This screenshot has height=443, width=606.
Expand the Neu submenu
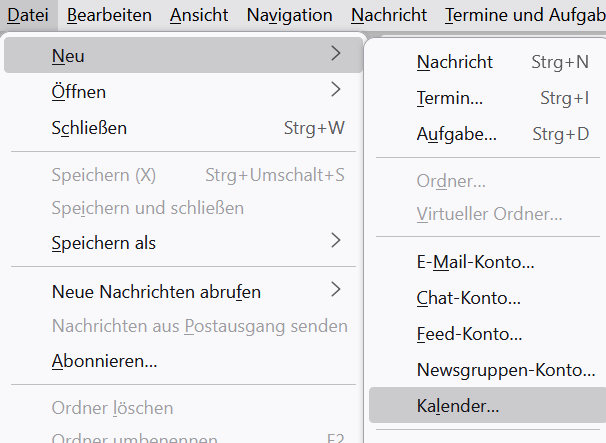(180, 55)
